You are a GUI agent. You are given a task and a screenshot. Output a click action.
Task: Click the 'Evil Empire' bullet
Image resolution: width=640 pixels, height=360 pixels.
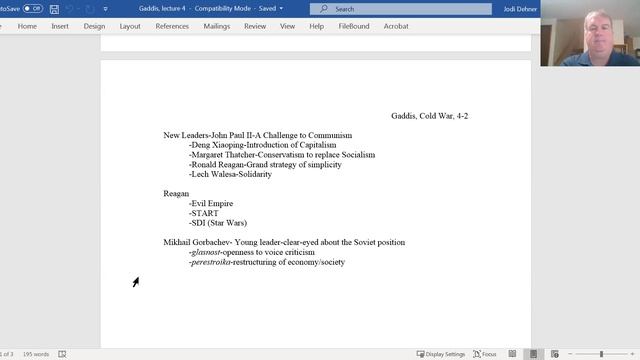pos(211,203)
